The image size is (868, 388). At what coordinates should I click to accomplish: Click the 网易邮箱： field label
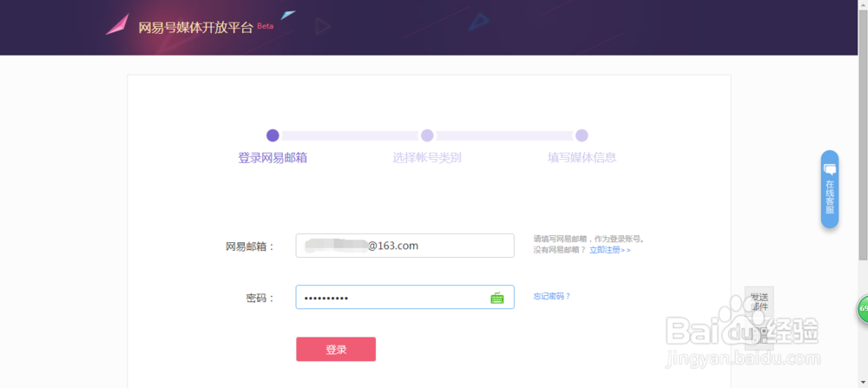[x=250, y=247]
